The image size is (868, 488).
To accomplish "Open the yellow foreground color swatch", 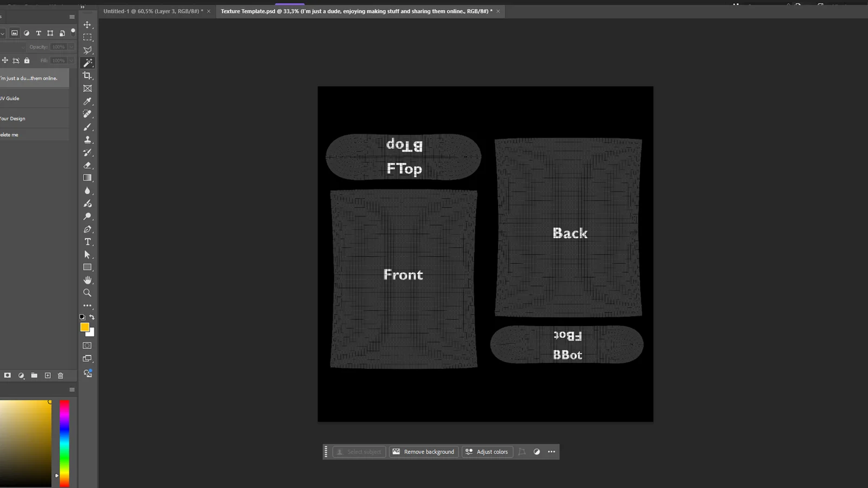I will pos(85,327).
